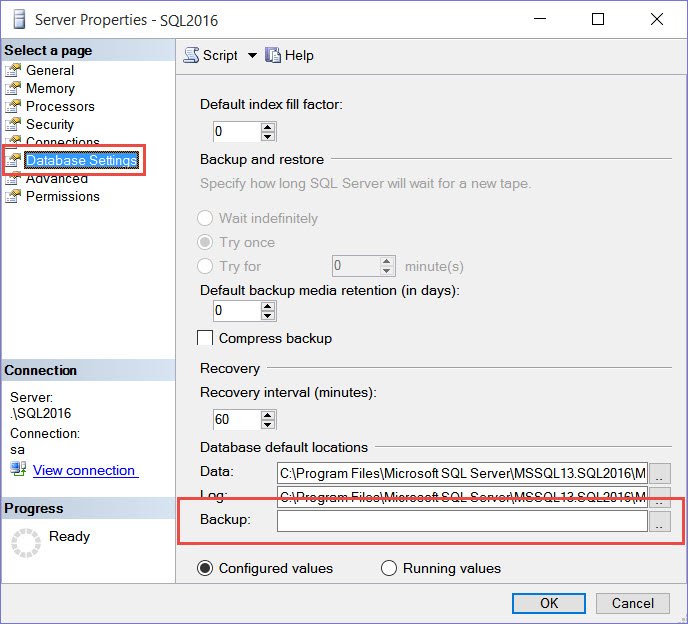This screenshot has height=624, width=688.
Task: Decrease the recovery interval minutes
Action: click(268, 424)
